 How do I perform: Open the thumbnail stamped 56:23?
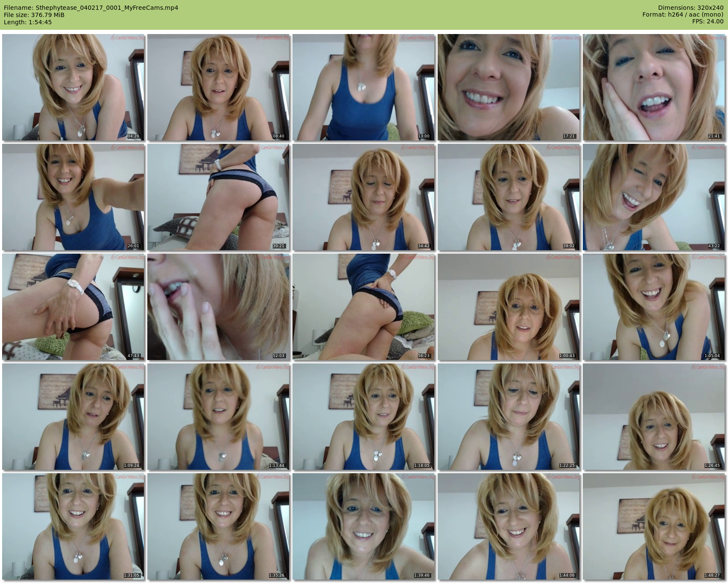click(x=364, y=307)
